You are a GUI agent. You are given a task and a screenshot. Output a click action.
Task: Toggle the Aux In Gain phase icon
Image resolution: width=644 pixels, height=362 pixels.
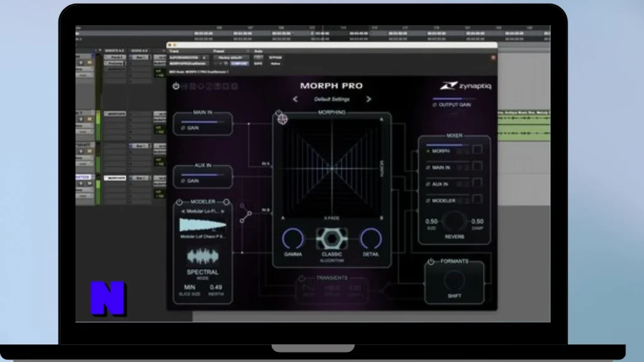click(x=183, y=181)
